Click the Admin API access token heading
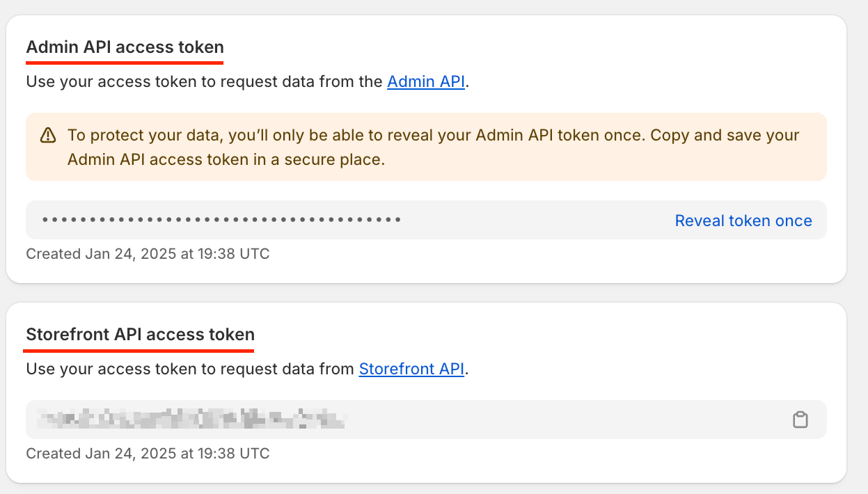This screenshot has width=868, height=494. click(125, 47)
